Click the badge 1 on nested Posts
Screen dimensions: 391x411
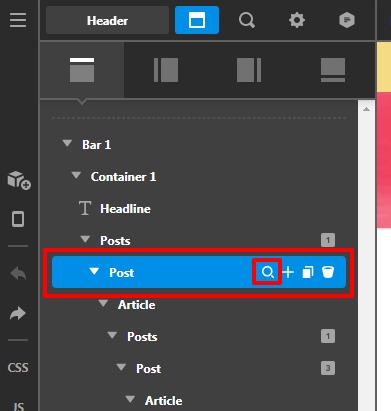(328, 336)
